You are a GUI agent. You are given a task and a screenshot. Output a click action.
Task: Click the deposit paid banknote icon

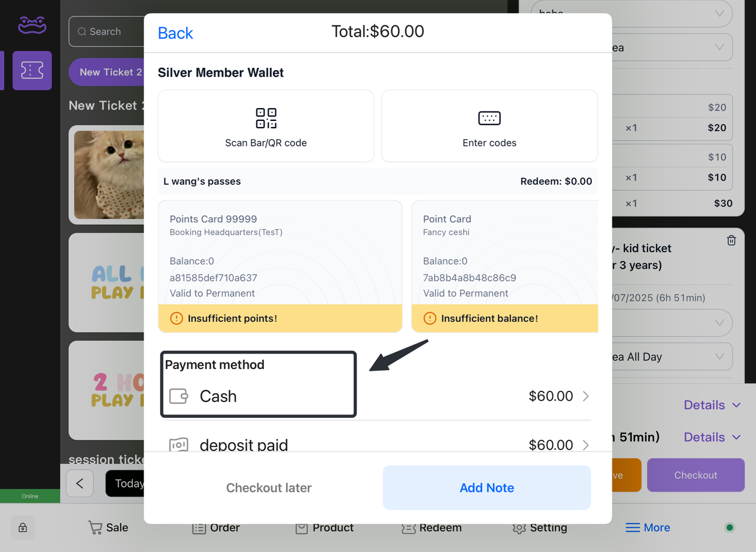tap(178, 445)
